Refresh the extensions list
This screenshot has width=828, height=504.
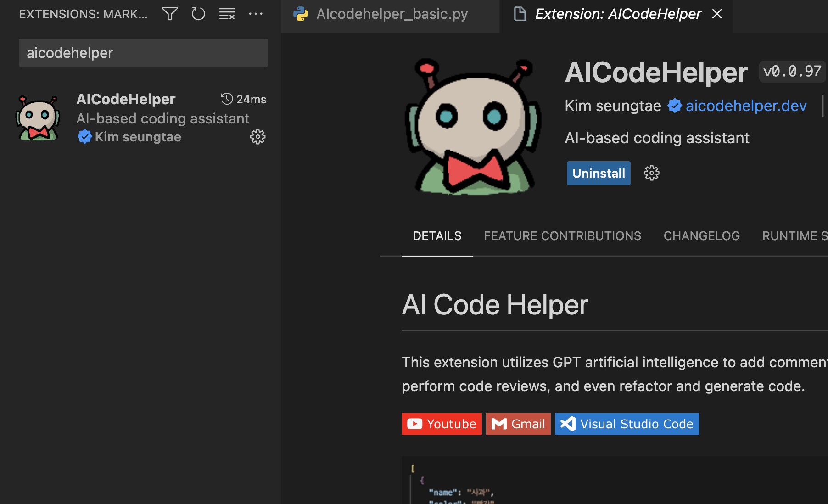click(x=198, y=14)
